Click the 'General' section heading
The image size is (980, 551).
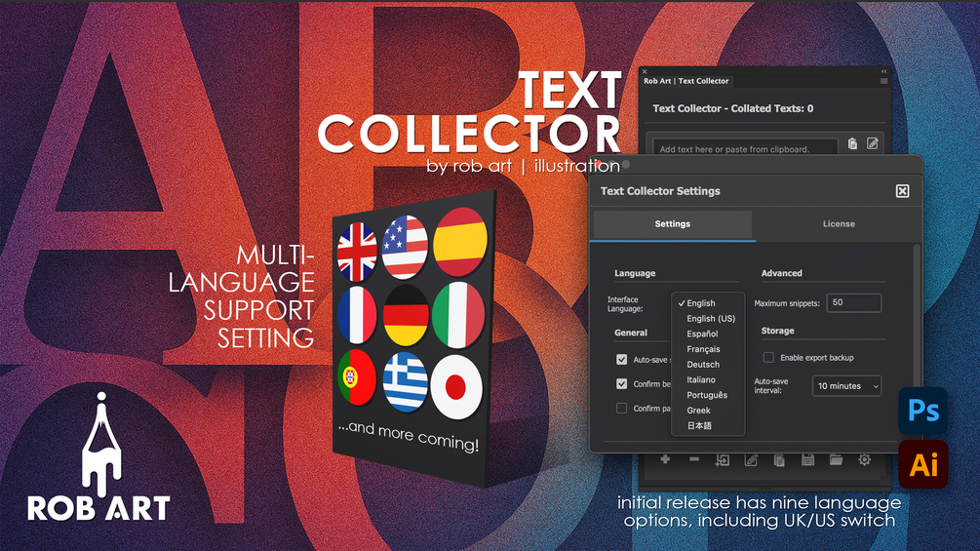click(x=631, y=333)
